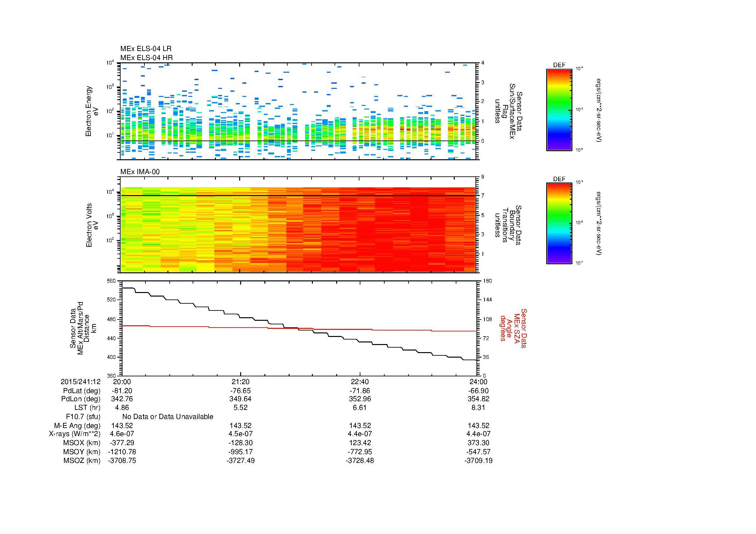The image size is (756, 534).
Task: Select the M-E Ang (deg) row label
Action: (77, 426)
